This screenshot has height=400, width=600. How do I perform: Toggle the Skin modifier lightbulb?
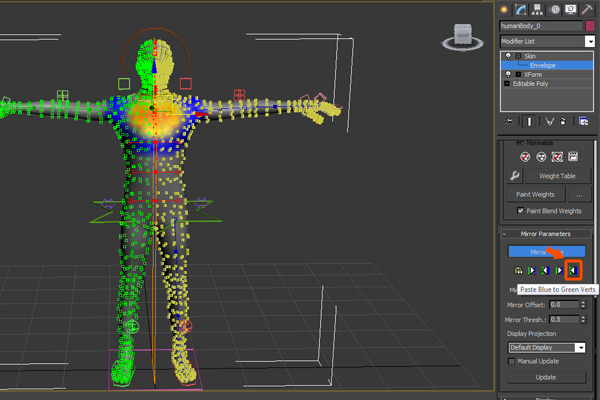coord(508,56)
